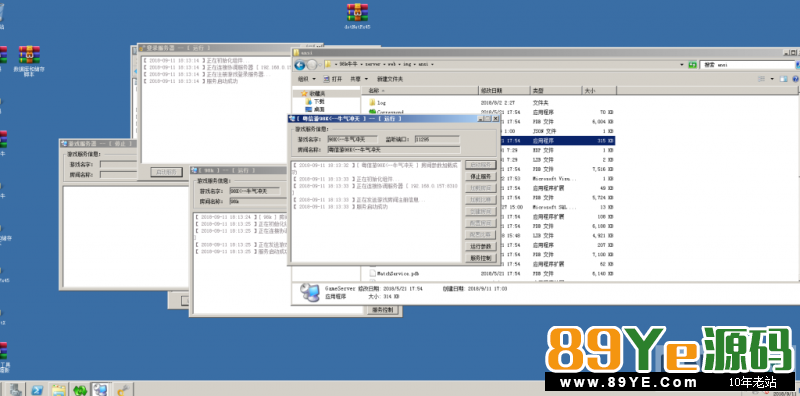Click the 文件夹 type cell of log
Image resolution: width=800 pixels, height=396 pixels.
click(541, 103)
